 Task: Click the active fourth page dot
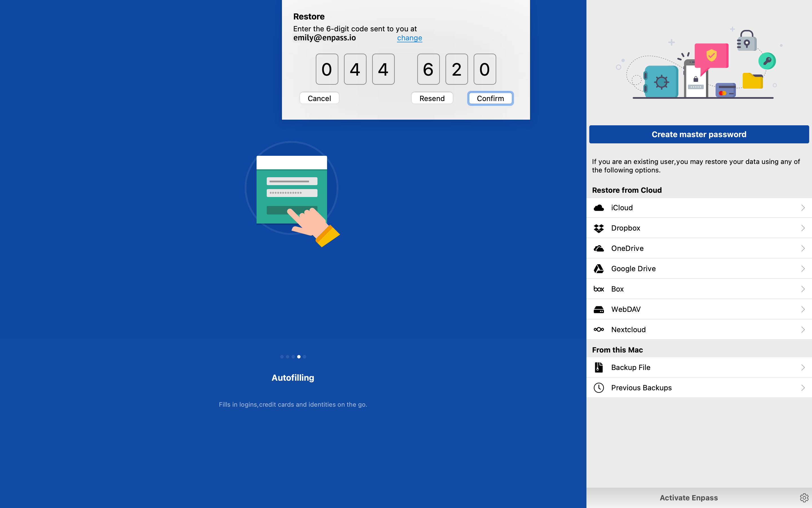point(299,357)
